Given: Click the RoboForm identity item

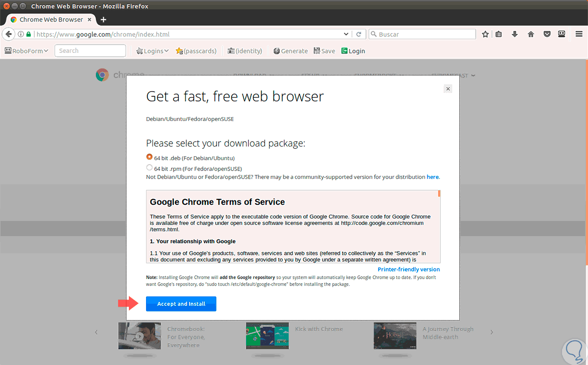Looking at the screenshot, I should (x=245, y=51).
